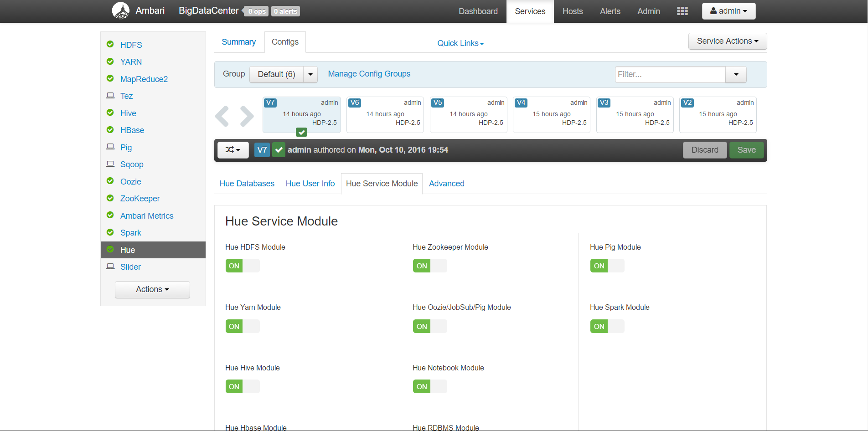Toggle the Hue Hive Module switch
The image size is (868, 431).
tap(243, 386)
